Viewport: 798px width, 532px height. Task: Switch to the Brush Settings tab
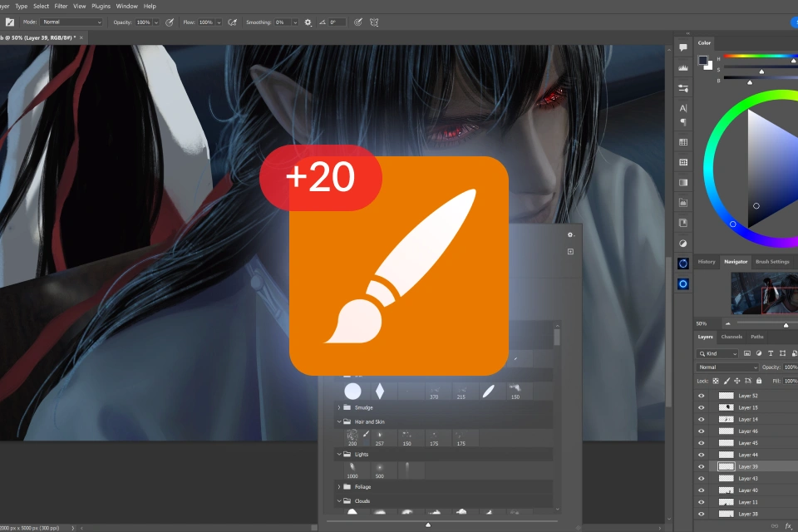pos(772,262)
